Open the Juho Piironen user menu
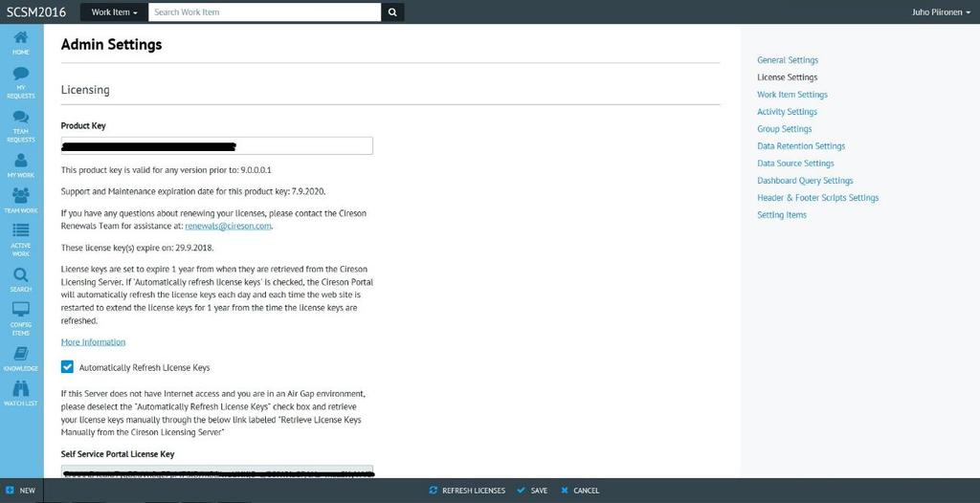 (941, 11)
